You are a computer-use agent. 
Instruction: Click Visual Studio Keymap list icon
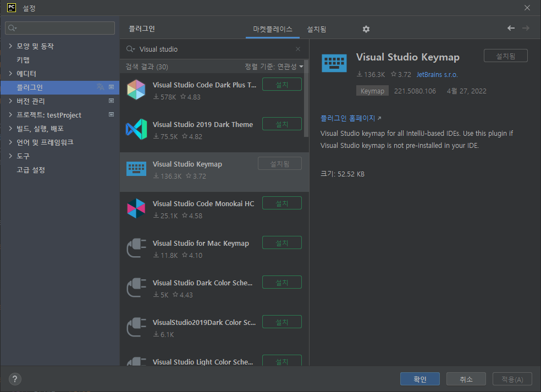tap(136, 169)
